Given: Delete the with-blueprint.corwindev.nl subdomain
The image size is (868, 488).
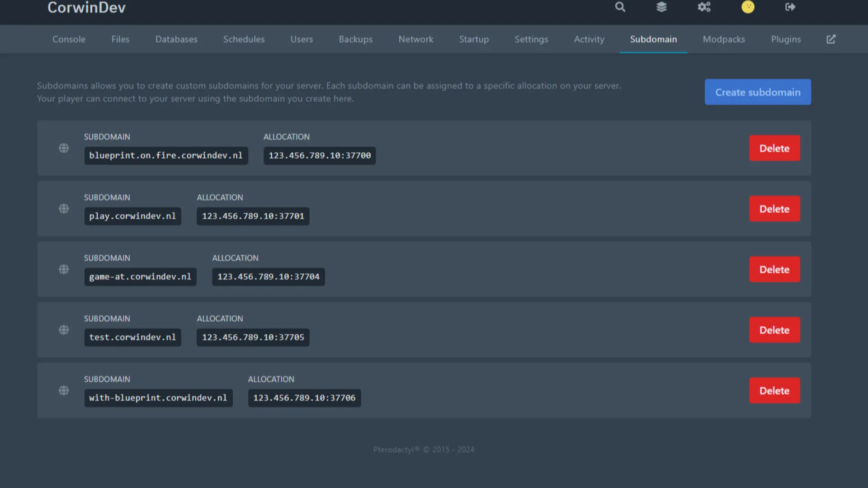Looking at the screenshot, I should (x=774, y=390).
